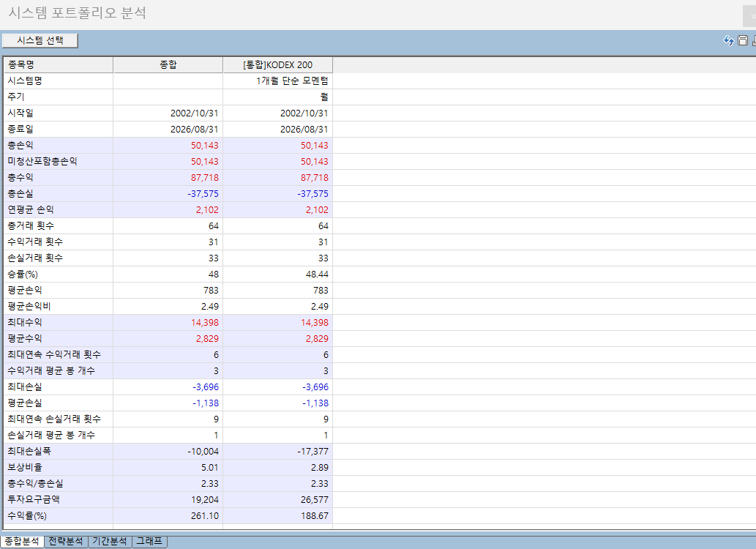Screen dimensions: 756x549
Task: Click the 261.10 수익률 value
Action: pos(205,516)
